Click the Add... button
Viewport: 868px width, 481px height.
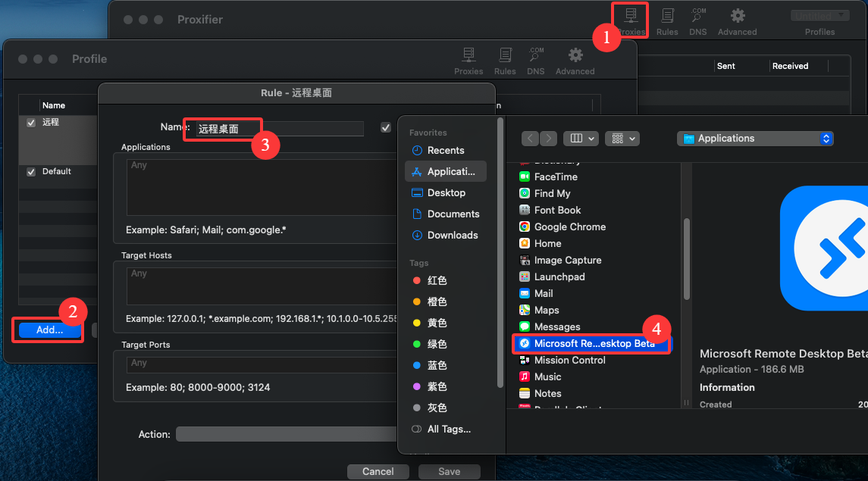tap(49, 330)
